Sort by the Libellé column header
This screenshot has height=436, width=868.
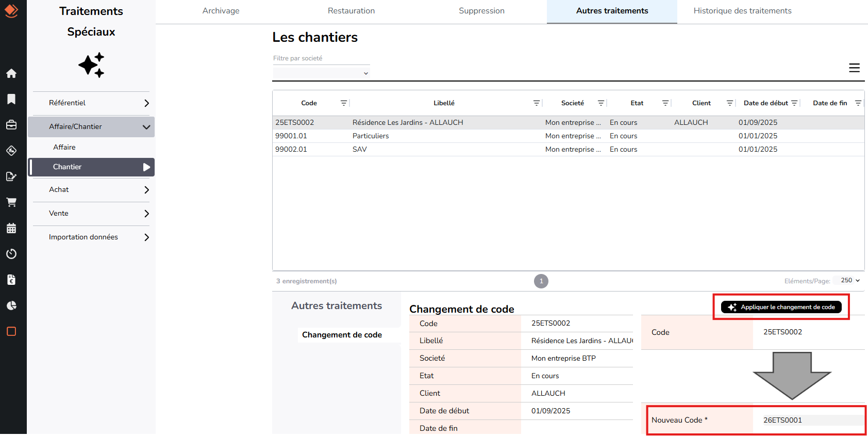coord(444,103)
